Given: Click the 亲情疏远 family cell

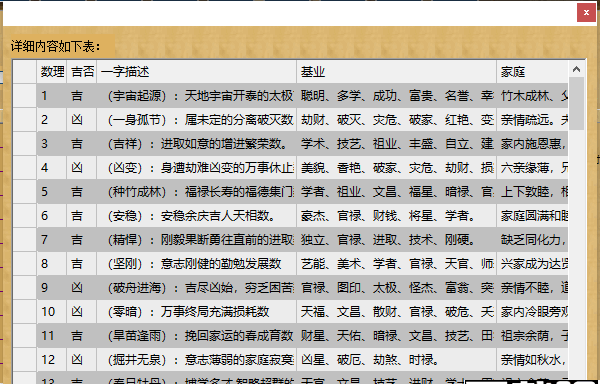Looking at the screenshot, I should click(533, 120).
